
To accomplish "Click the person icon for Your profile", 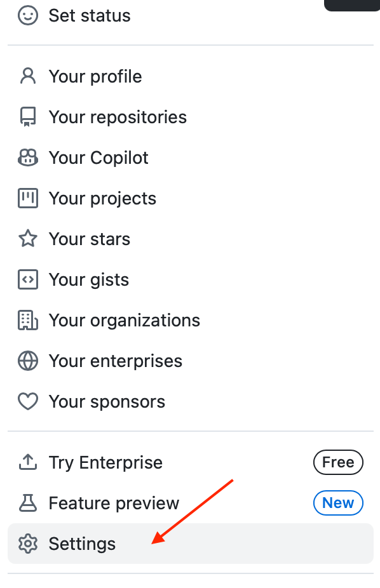I will [x=28, y=76].
